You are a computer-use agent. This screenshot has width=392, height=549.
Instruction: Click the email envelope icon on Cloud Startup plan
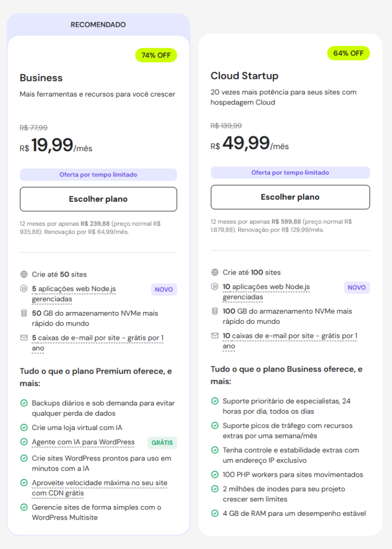[x=216, y=335]
